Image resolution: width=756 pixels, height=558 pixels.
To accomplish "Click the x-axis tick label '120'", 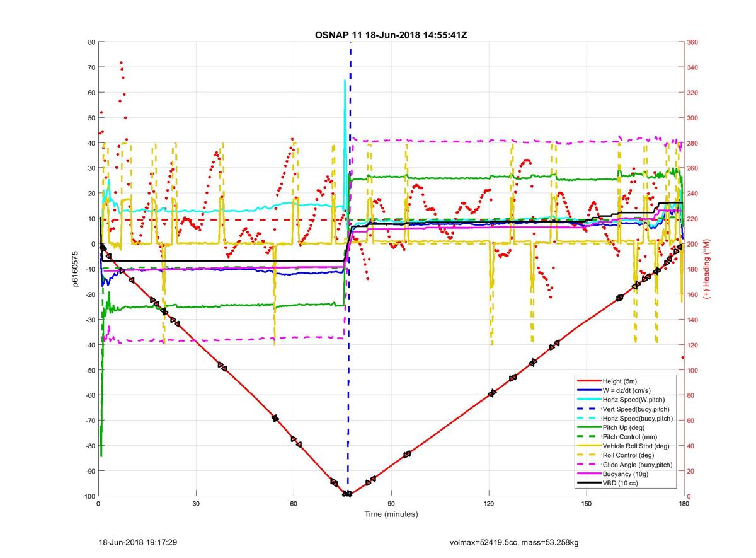I will click(489, 504).
